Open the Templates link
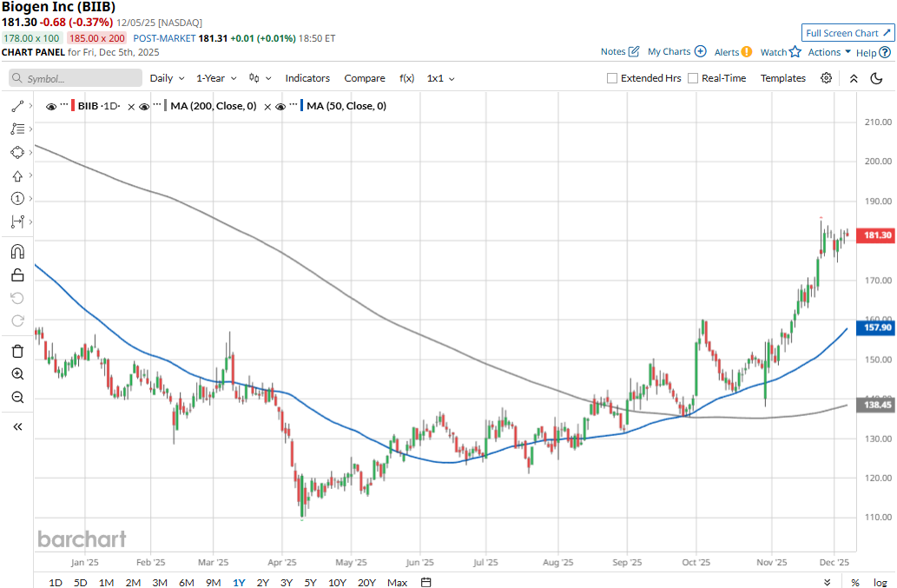Screen dimensions: 897x588 pos(782,78)
